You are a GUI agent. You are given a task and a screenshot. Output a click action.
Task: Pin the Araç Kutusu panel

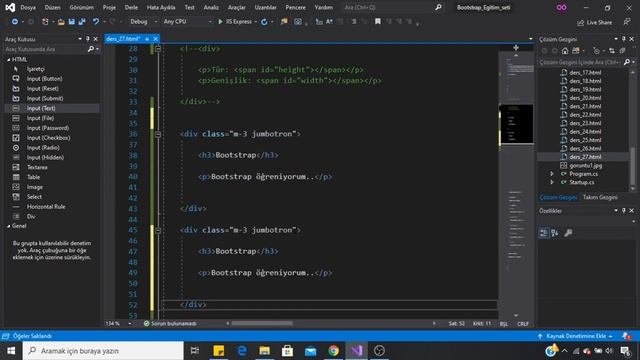(87, 39)
